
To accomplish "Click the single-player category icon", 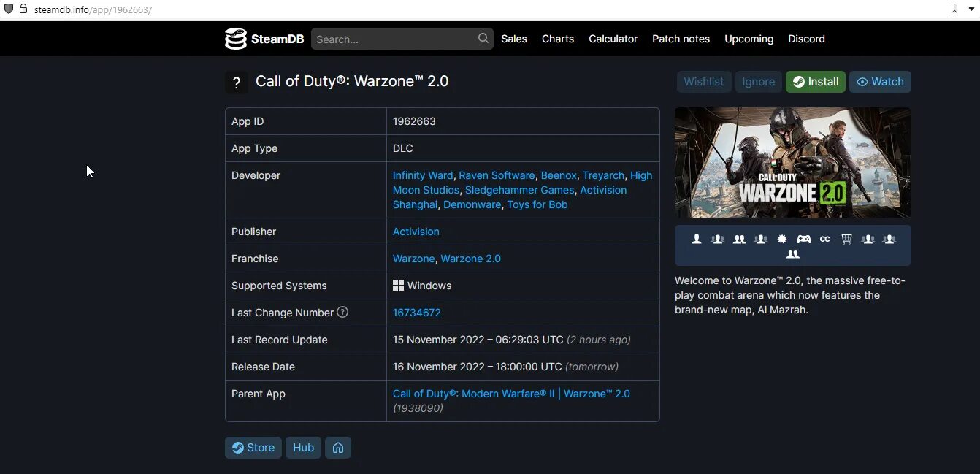I will tap(697, 239).
